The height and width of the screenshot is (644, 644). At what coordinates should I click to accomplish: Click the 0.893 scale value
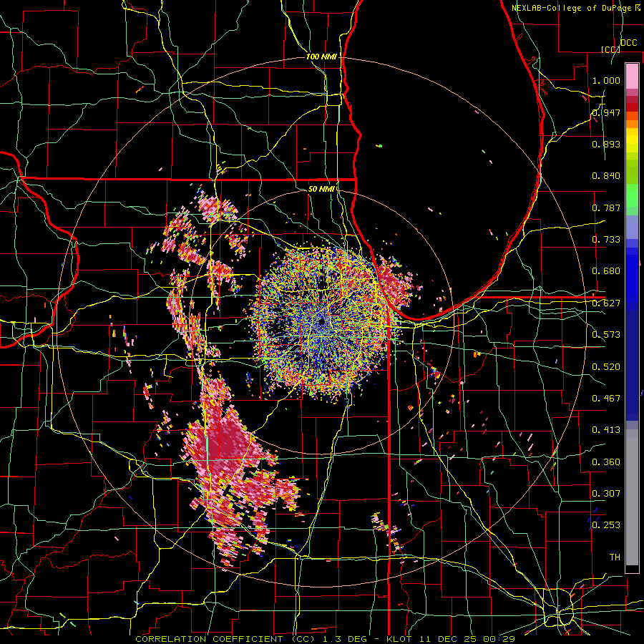tap(606, 144)
